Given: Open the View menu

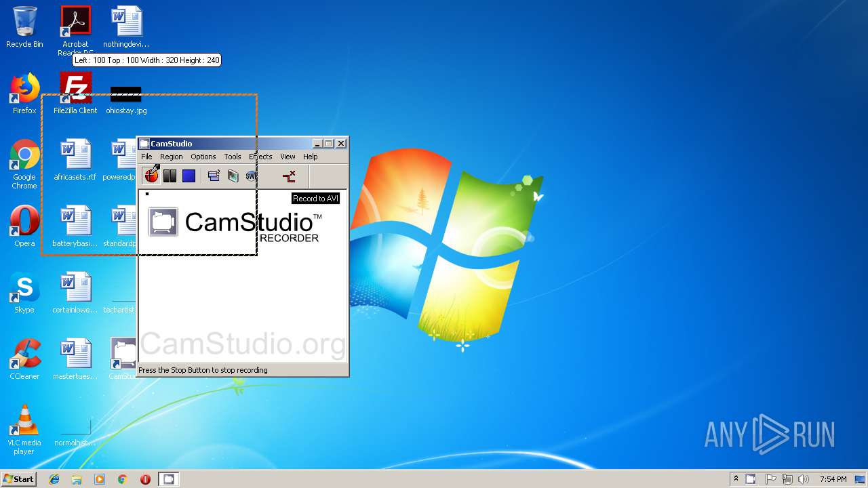Looking at the screenshot, I should coord(288,157).
